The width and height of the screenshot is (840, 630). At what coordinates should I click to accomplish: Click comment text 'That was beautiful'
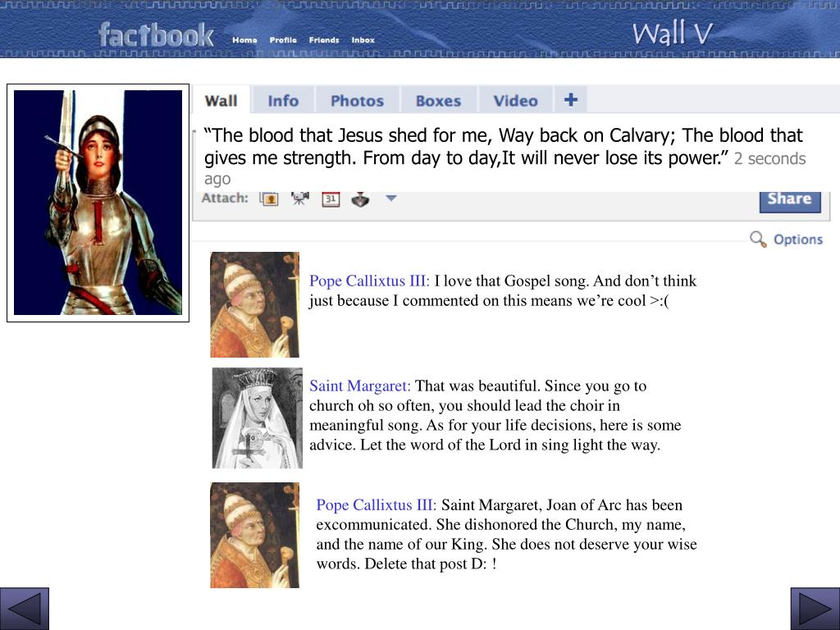(x=478, y=386)
